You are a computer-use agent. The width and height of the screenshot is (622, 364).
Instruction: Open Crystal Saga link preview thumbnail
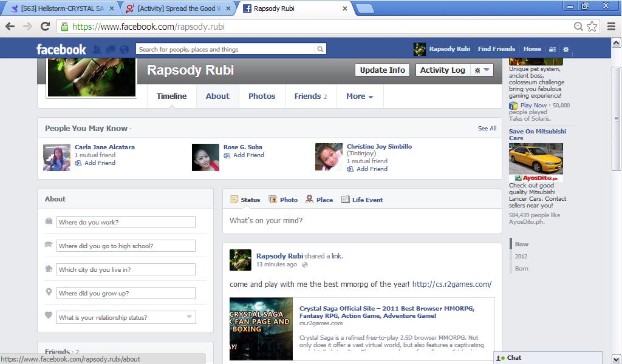pos(261,328)
